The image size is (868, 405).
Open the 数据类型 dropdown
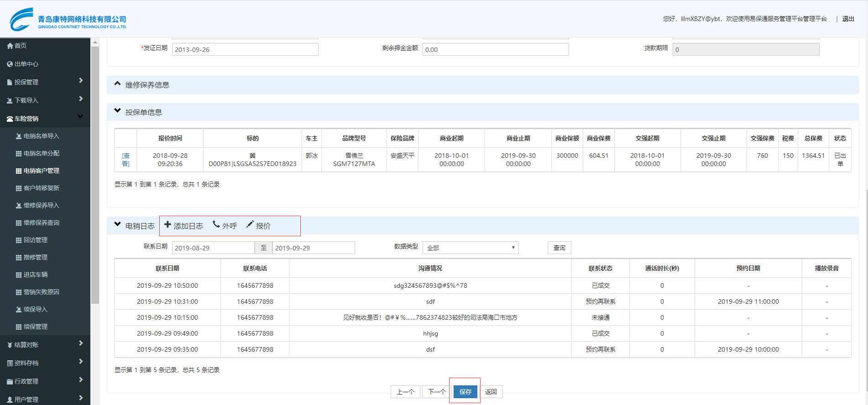pyautogui.click(x=470, y=248)
